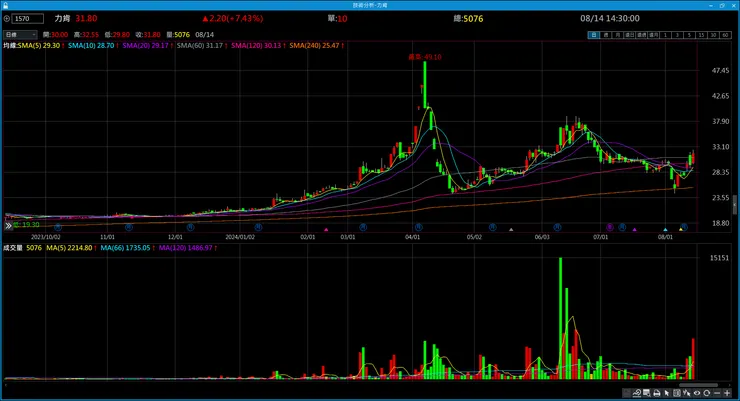Screen dimensions: 740x401
Task: Click the volume MA(66) 1735.05 label
Action: point(125,248)
